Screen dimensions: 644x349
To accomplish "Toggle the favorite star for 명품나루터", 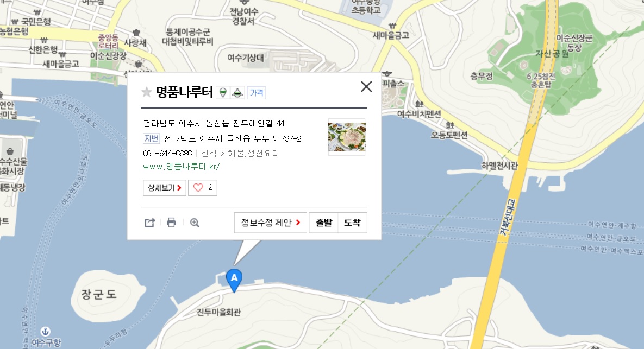I will pyautogui.click(x=146, y=92).
